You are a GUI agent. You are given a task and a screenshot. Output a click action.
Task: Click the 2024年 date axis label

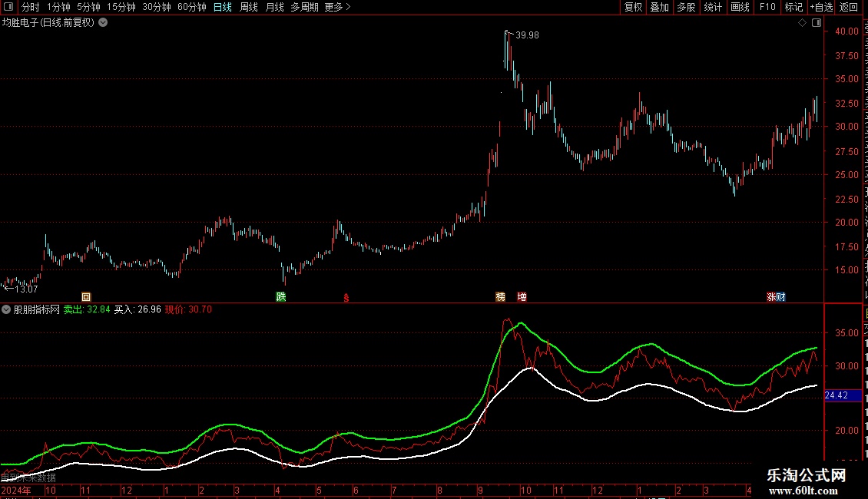click(16, 490)
